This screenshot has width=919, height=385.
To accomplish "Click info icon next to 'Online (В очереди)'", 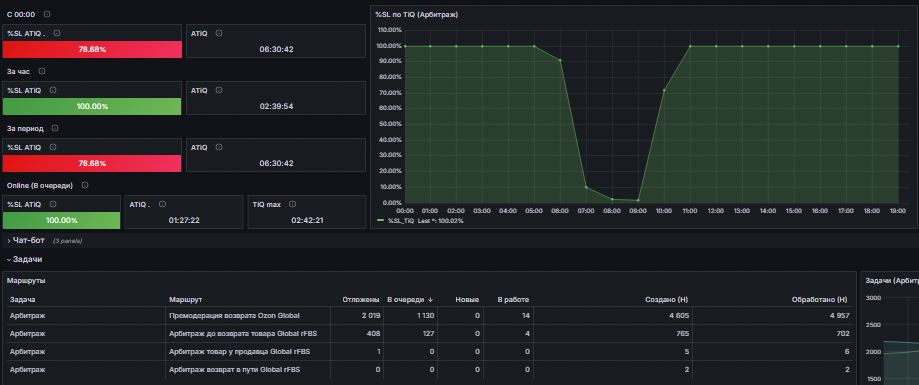I will click(85, 185).
